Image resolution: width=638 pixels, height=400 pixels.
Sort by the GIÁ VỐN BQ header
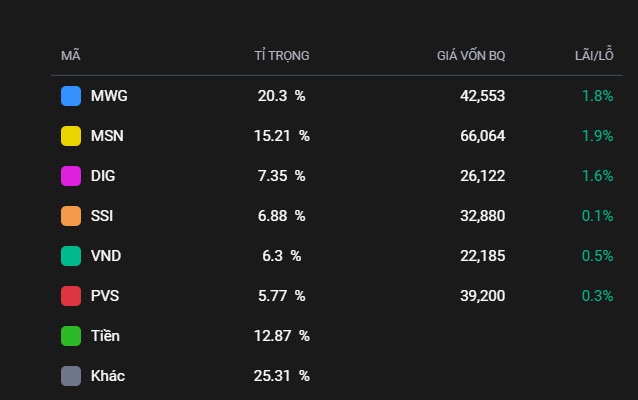pos(471,55)
